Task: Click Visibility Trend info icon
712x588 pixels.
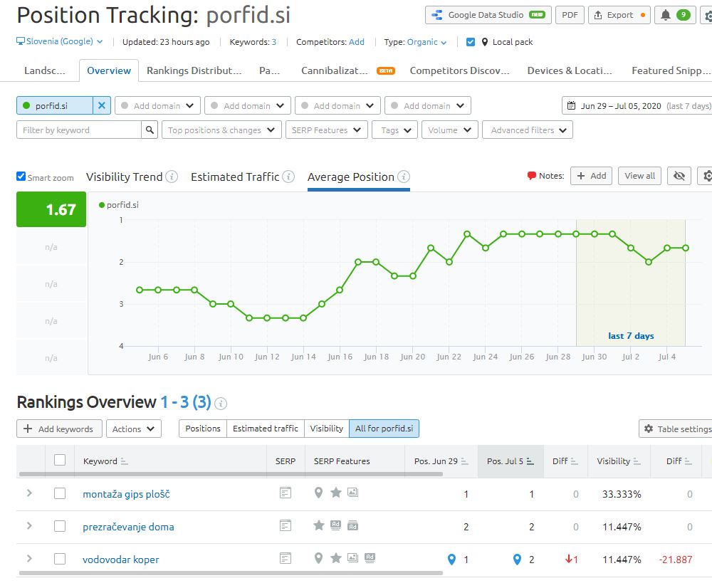Action: 172,177
